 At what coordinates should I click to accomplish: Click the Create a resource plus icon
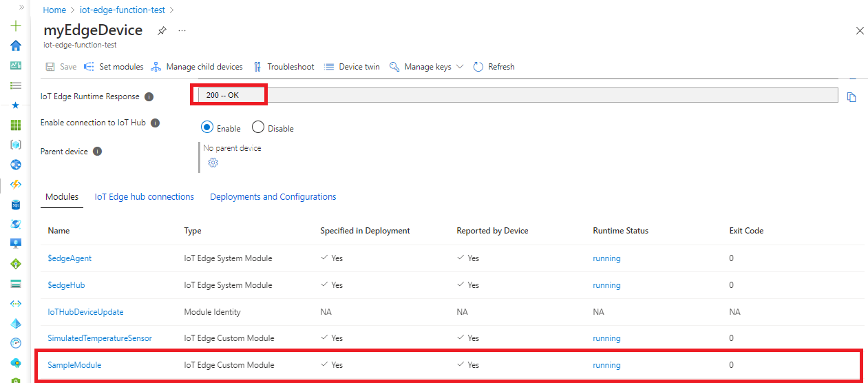(x=16, y=26)
